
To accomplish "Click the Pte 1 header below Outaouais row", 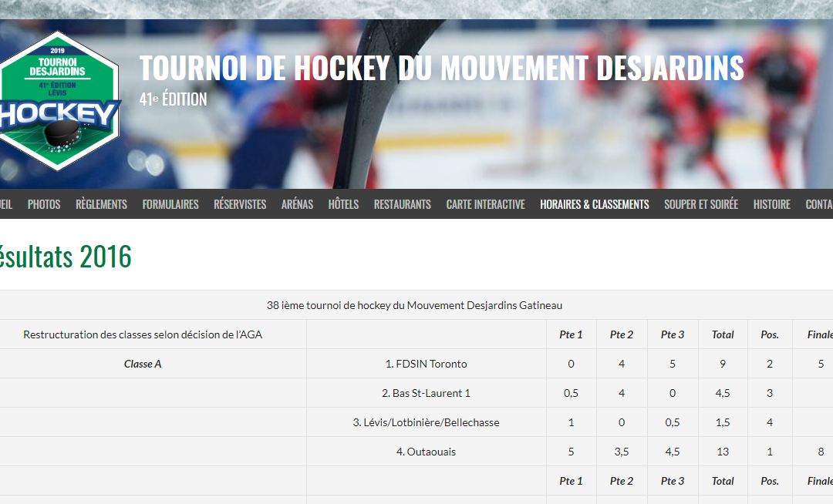I will [x=571, y=481].
